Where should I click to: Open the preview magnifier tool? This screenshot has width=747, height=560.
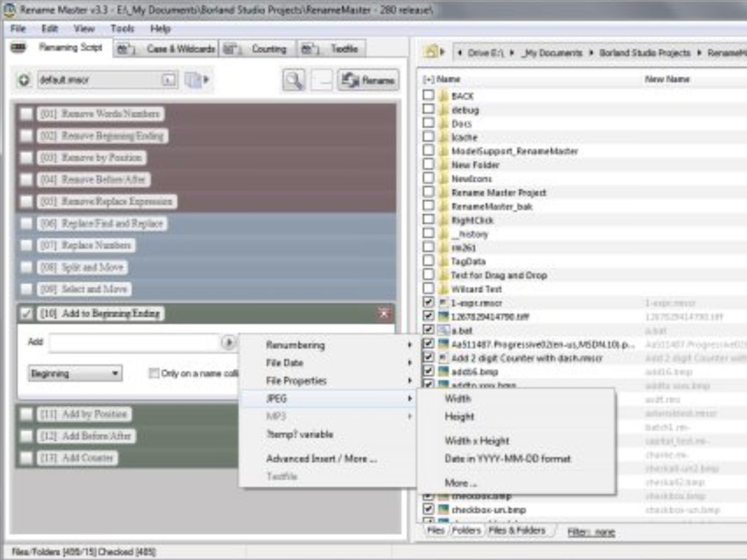click(x=294, y=80)
